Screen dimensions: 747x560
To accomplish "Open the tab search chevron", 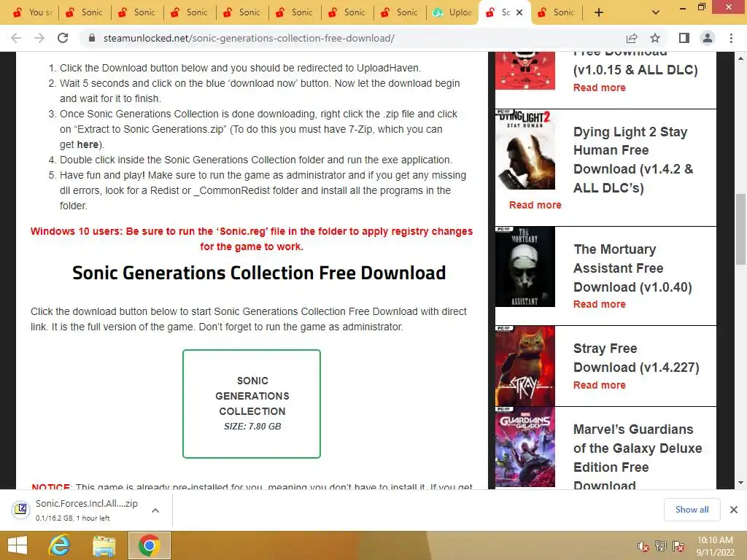I will click(656, 12).
